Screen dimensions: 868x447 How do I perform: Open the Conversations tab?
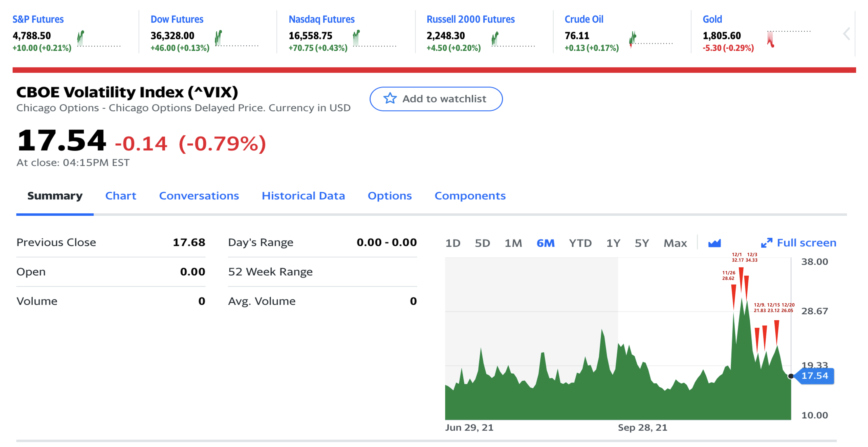tap(199, 195)
